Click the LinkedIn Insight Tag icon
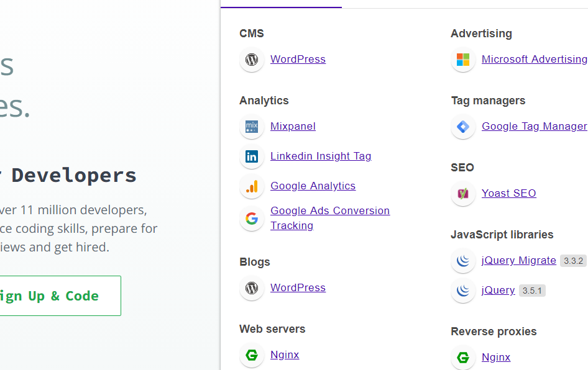Image resolution: width=588 pixels, height=370 pixels. pos(252,156)
